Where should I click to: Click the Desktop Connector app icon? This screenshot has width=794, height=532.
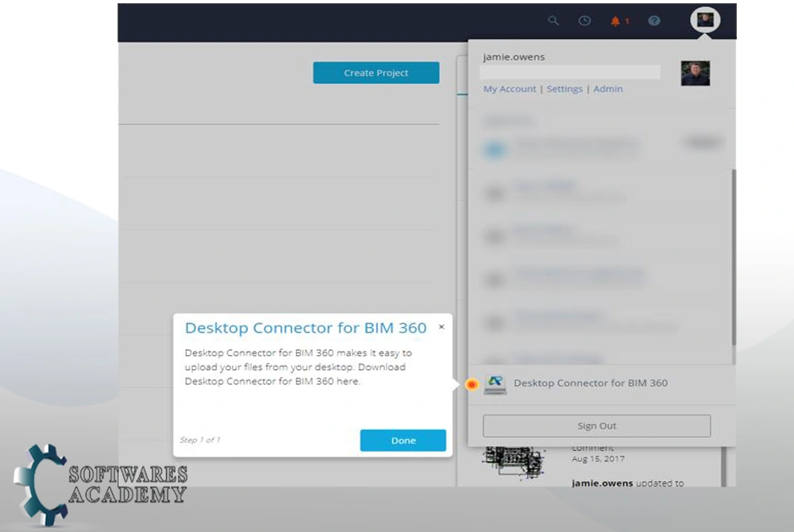click(495, 384)
